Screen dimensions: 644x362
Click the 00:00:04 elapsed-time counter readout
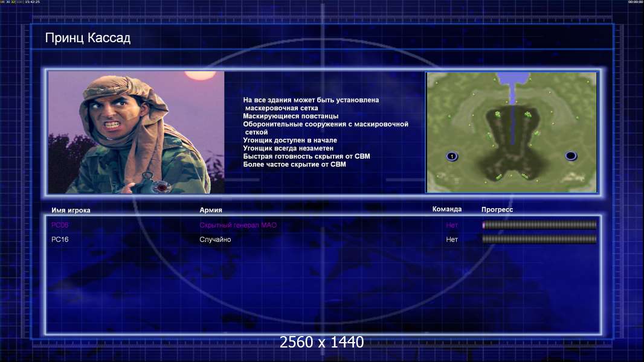(636, 2)
